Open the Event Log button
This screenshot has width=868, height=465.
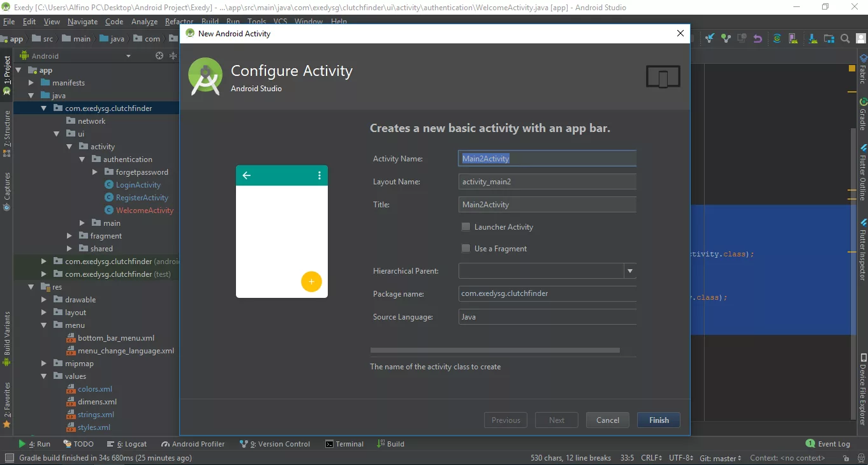click(828, 444)
